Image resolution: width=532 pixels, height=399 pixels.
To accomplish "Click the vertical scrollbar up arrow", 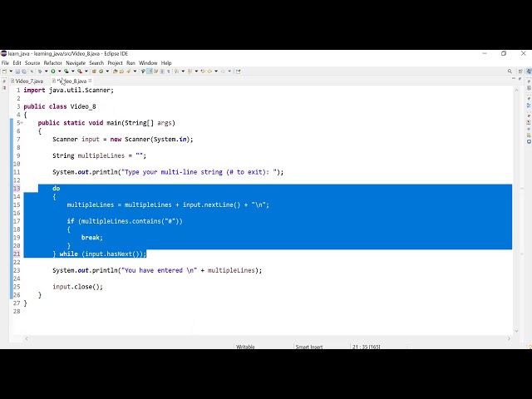I will (516, 91).
